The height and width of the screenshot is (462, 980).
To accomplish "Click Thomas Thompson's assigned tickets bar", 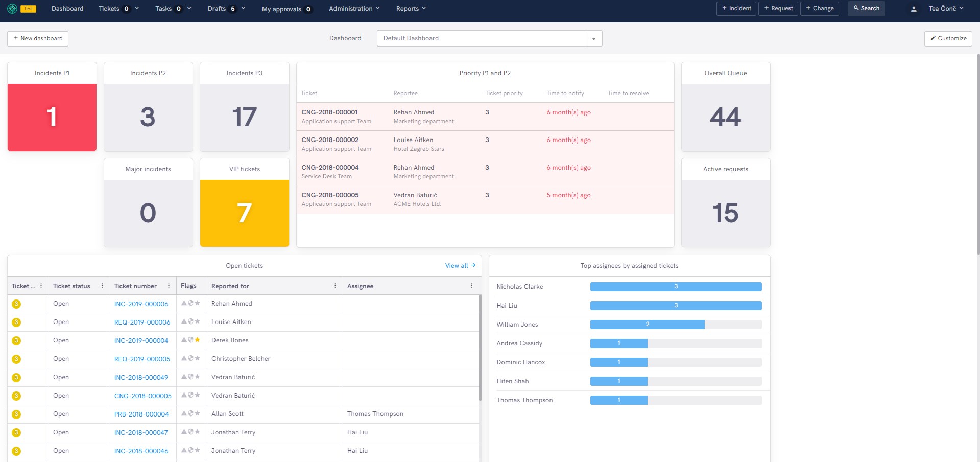I will [x=618, y=400].
